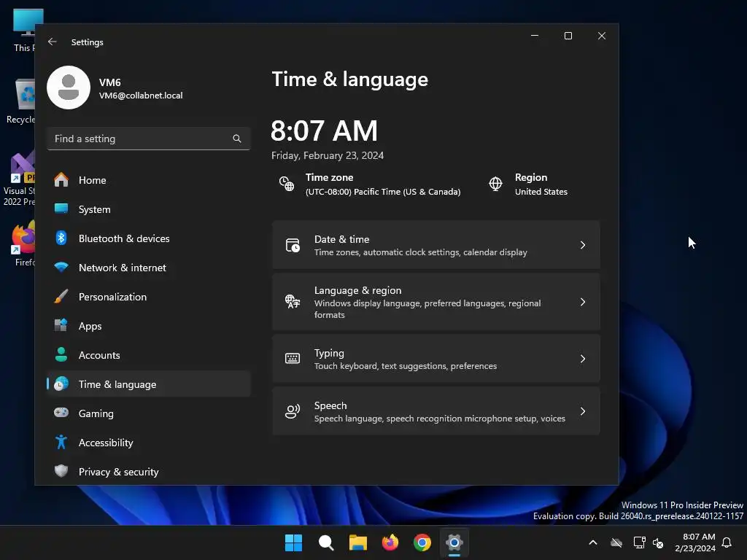
Task: Click the Home house icon in sidebar
Action: click(61, 180)
